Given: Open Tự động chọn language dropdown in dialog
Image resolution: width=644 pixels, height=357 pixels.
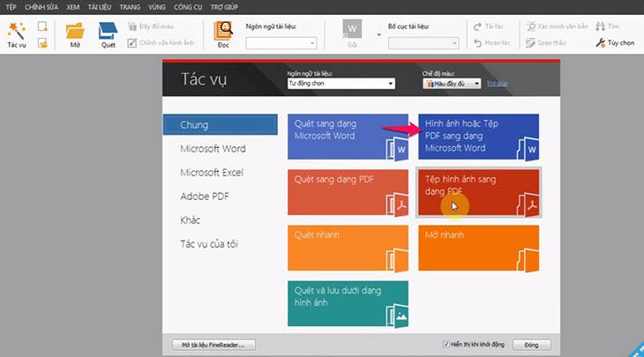Looking at the screenshot, I should pyautogui.click(x=341, y=83).
